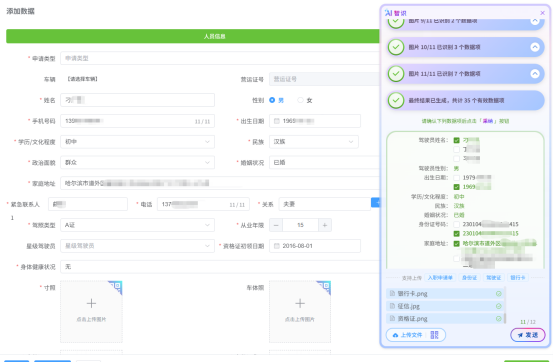
Task: Select the 资格证.png file row
Action: (445, 319)
